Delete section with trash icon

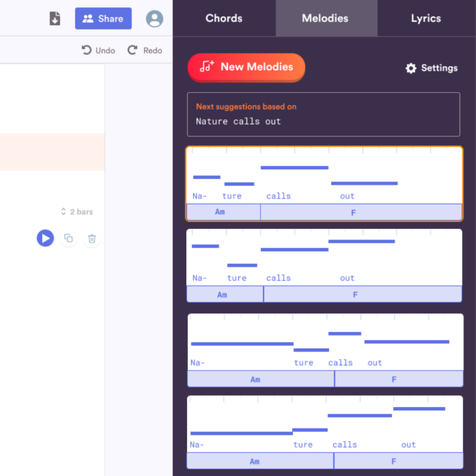[92, 238]
